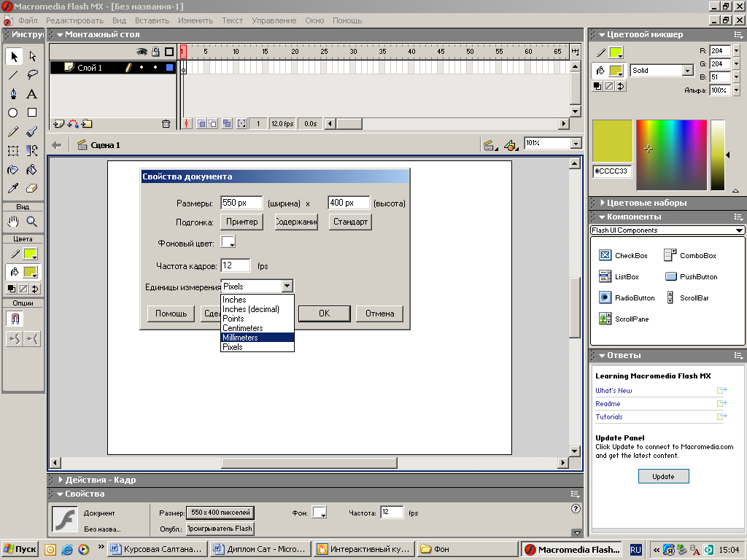Expand the Действия - Кадр panel
Screen dimensions: 747x560
point(61,480)
